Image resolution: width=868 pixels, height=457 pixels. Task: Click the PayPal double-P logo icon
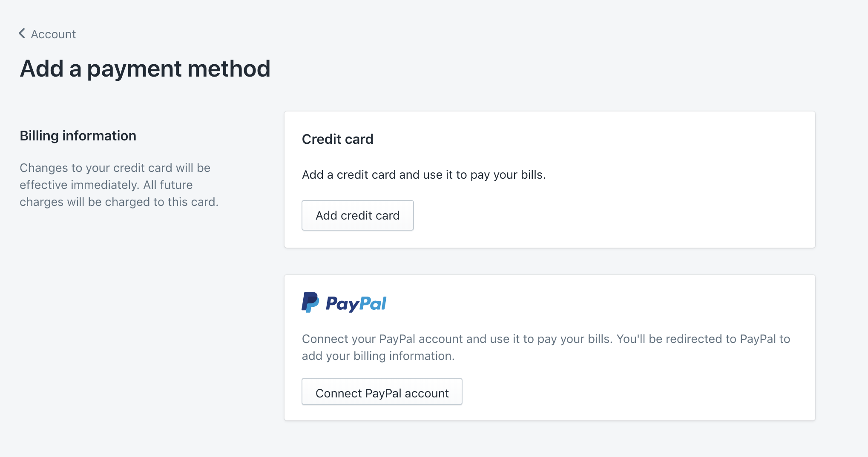tap(310, 303)
